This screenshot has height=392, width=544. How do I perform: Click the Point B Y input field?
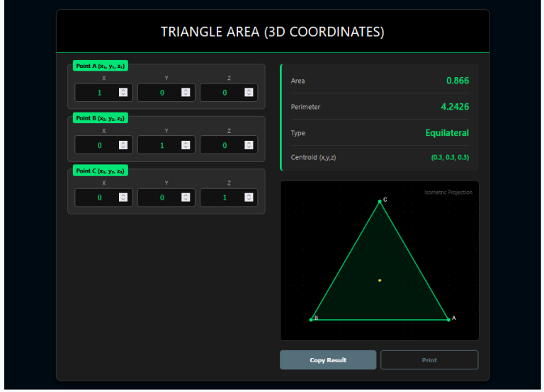(166, 145)
